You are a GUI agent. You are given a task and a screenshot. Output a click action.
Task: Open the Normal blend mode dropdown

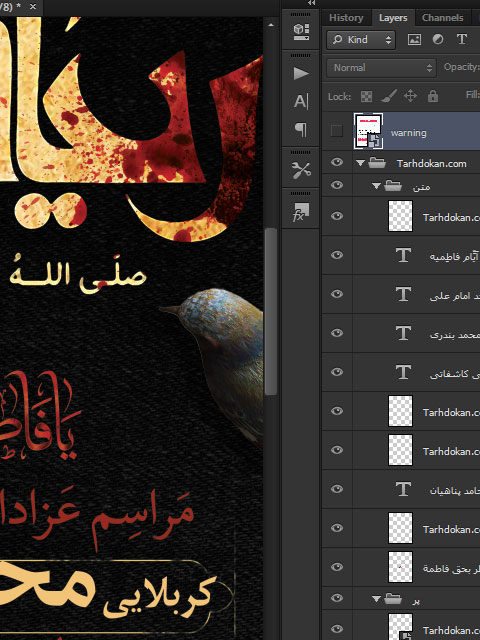click(382, 68)
